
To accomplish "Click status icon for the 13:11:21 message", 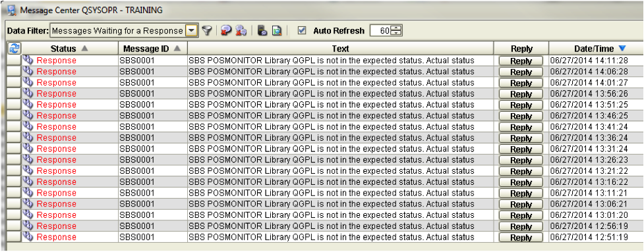I will 28,193.
